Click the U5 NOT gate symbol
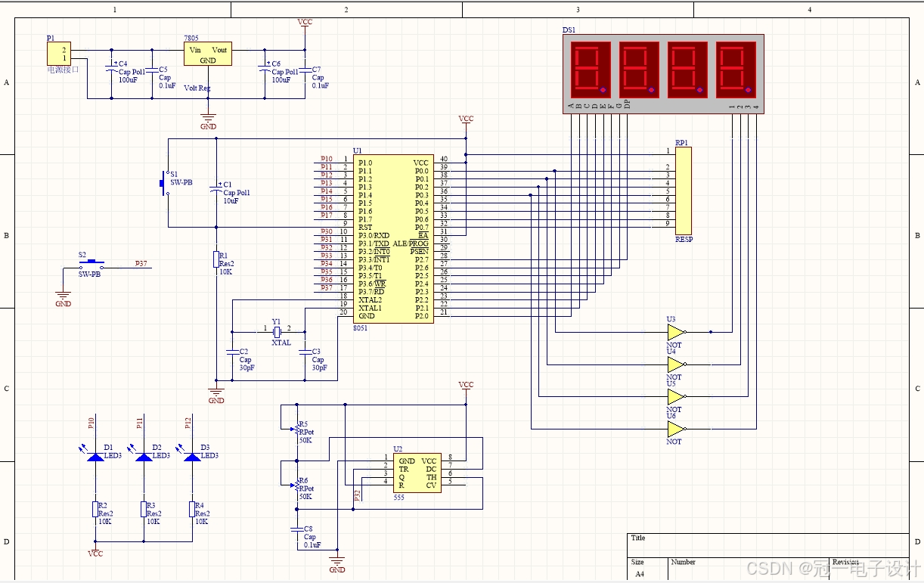The width and height of the screenshot is (924, 583). click(x=677, y=396)
